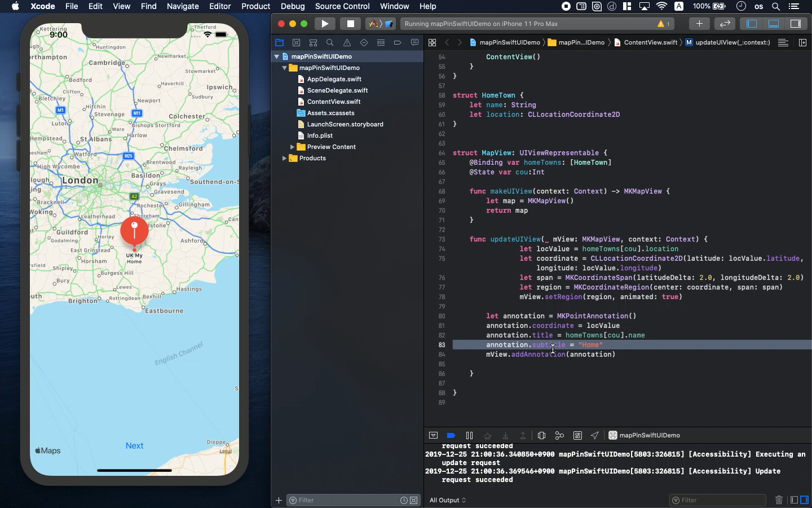This screenshot has height=508, width=812.
Task: Toggle the Debug area panel visibility
Action: (x=774, y=24)
